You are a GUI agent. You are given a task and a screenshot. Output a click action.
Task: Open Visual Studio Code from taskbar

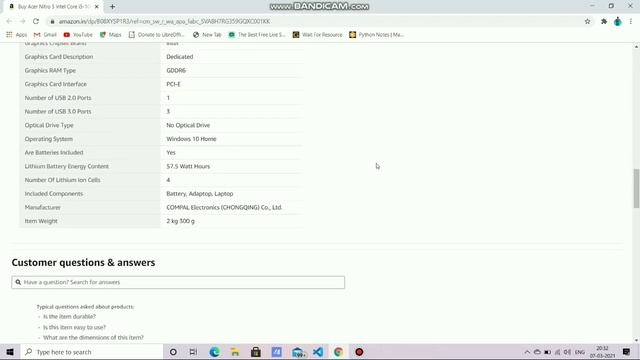(318, 352)
